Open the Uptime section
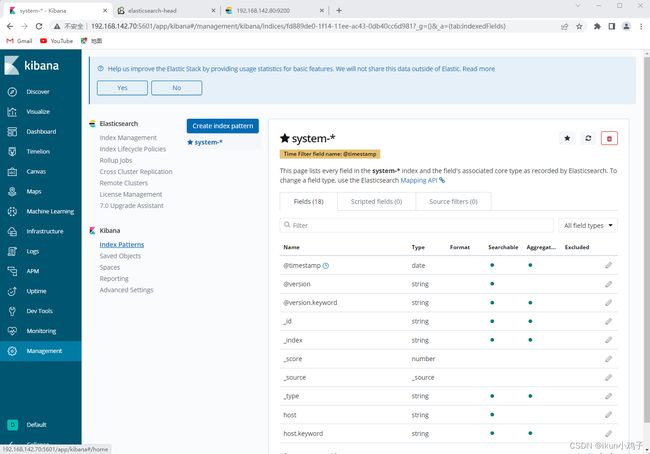 (x=36, y=291)
